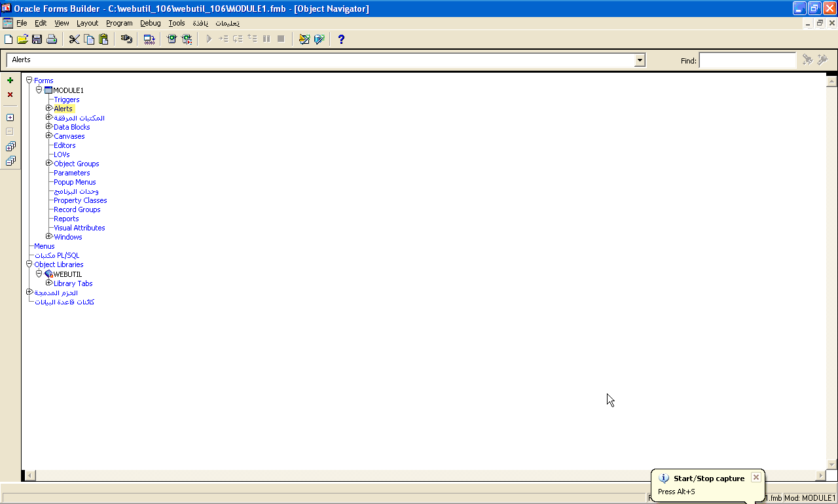Open the Debug menu
Screen dimensions: 838x504
coord(150,23)
